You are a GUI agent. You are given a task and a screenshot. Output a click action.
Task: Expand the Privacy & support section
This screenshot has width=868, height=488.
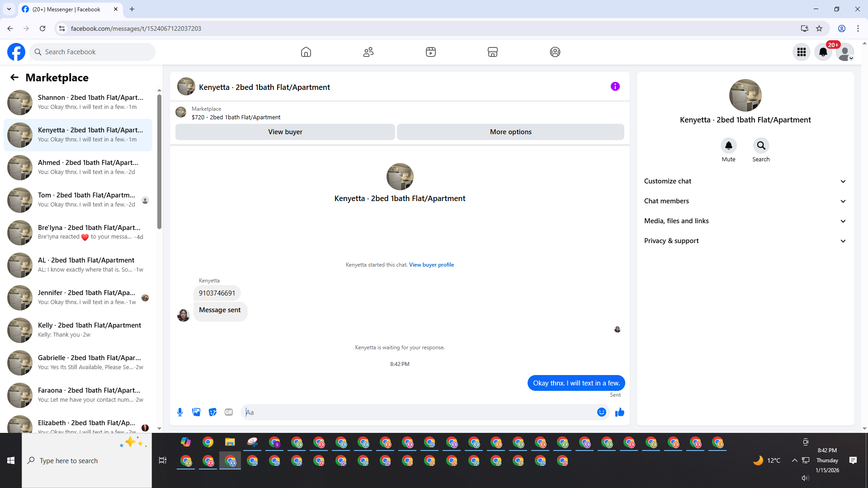coord(745,241)
